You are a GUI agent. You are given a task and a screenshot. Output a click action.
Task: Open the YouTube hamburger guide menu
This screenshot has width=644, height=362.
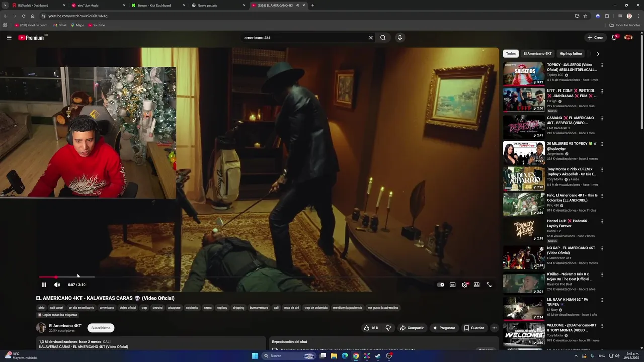click(x=9, y=38)
